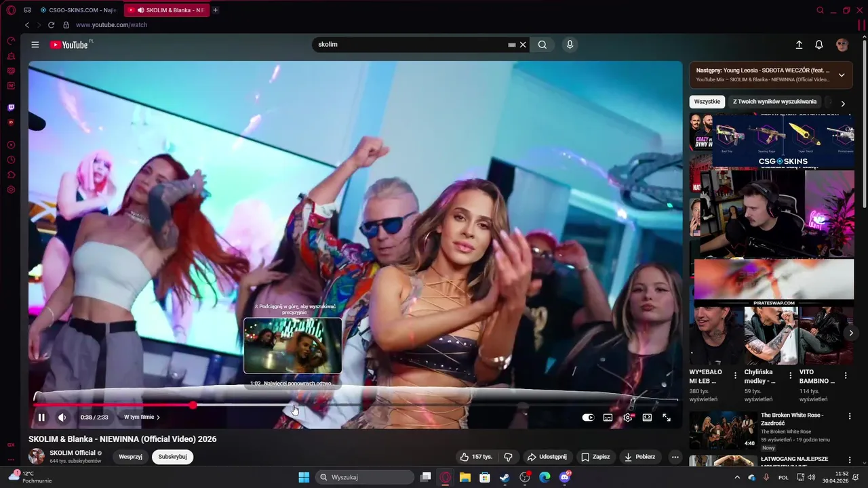The image size is (868, 488).
Task: Like the video with 157 tys. thumbs up
Action: [476, 457]
